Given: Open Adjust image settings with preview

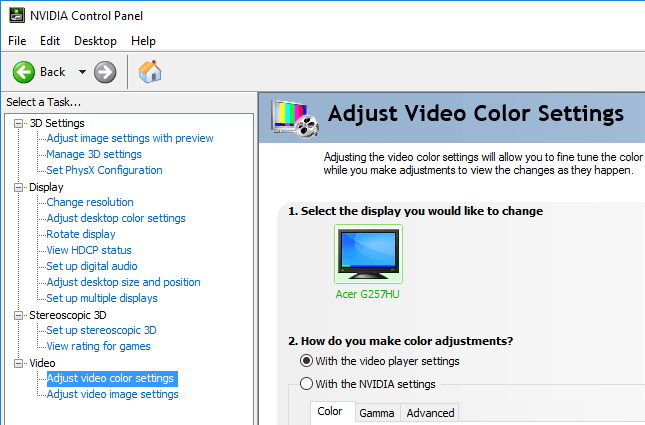Looking at the screenshot, I should 130,138.
